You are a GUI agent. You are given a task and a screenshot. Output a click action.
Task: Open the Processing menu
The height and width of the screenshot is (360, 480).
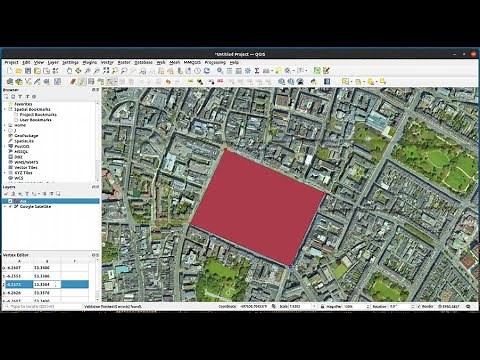215,62
